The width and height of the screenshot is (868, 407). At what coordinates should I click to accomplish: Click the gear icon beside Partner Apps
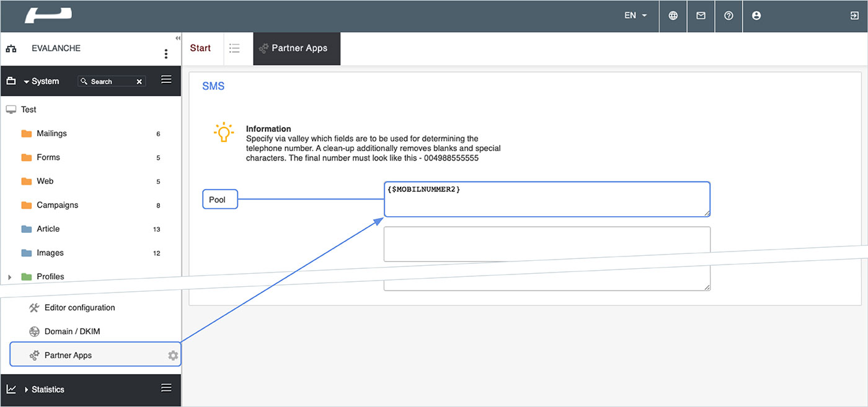tap(173, 356)
